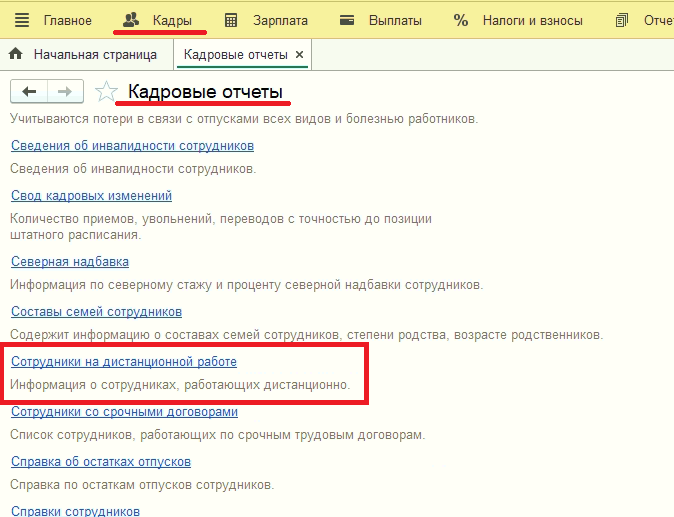This screenshot has width=674, height=517.
Task: Open the Кадры menu section
Action: pos(172,21)
